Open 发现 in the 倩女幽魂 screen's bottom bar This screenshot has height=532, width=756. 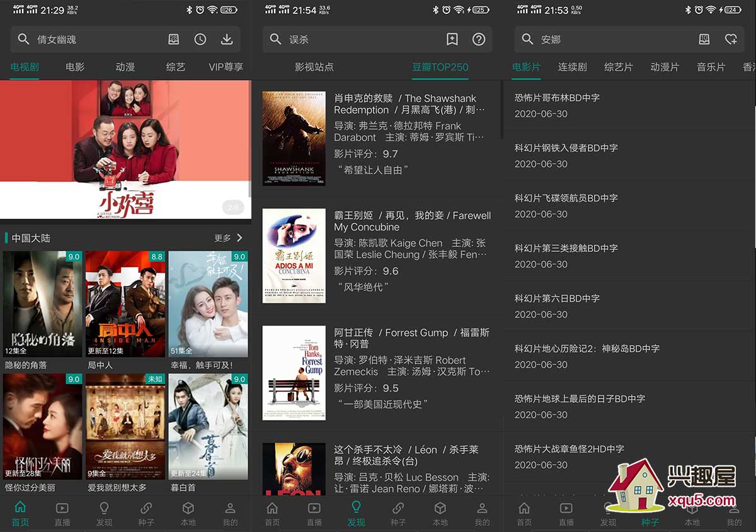coord(104,514)
